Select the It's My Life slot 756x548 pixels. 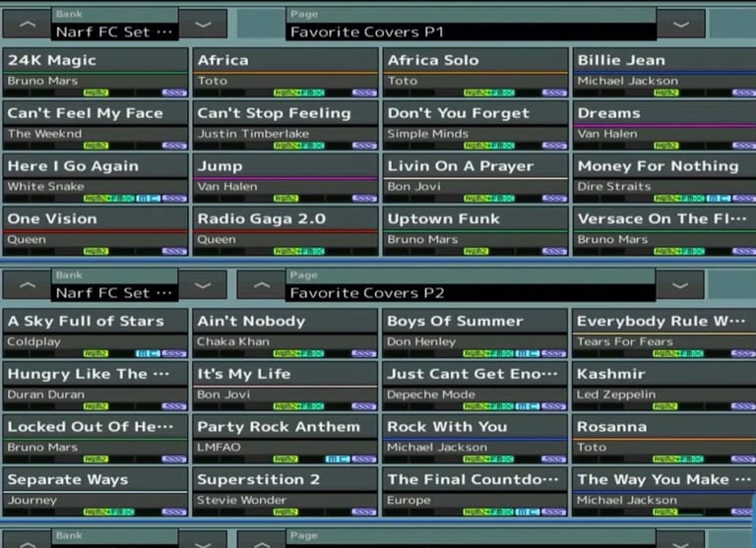(285, 387)
